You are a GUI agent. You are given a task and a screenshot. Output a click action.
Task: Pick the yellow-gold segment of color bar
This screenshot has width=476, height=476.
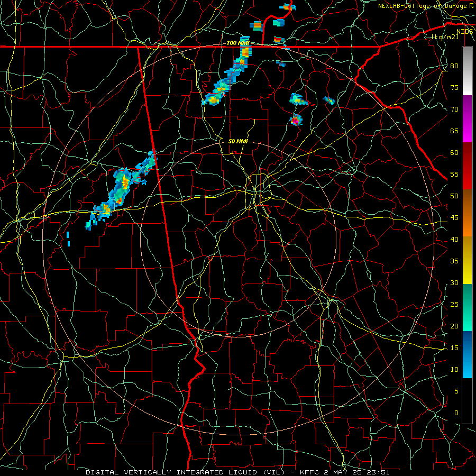point(467,260)
